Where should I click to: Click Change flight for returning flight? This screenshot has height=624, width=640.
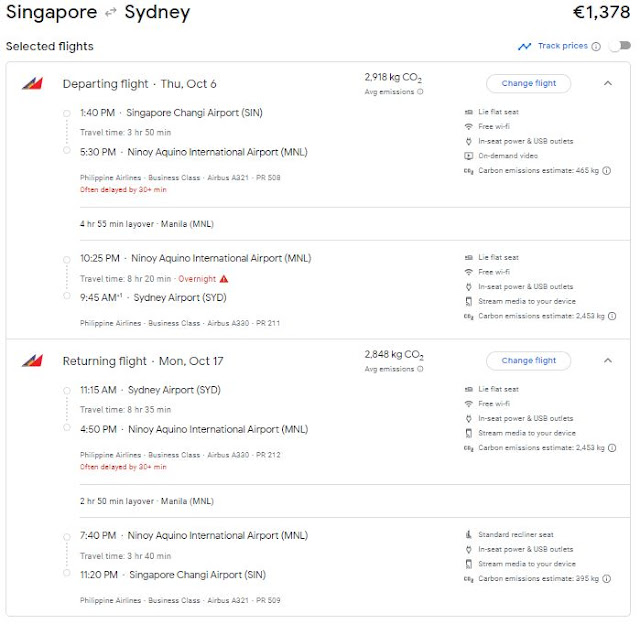[x=528, y=360]
